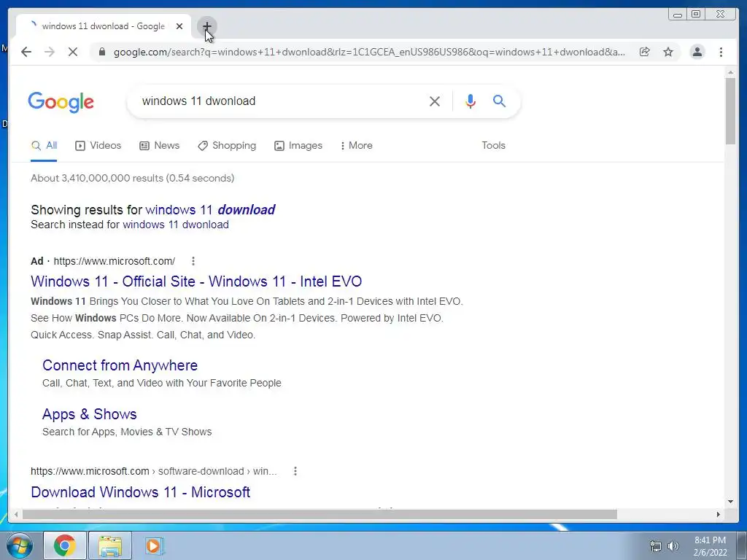Click the forward navigation arrow

click(x=50, y=52)
